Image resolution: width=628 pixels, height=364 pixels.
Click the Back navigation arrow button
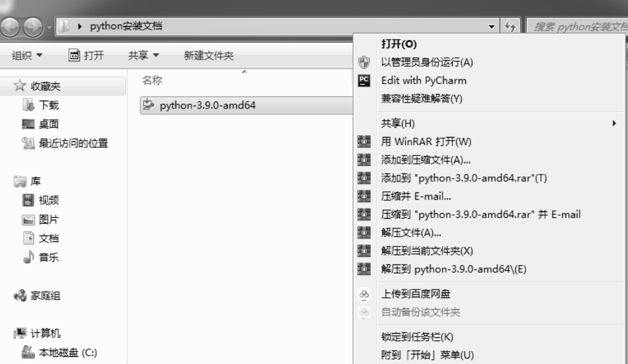coord(10,27)
